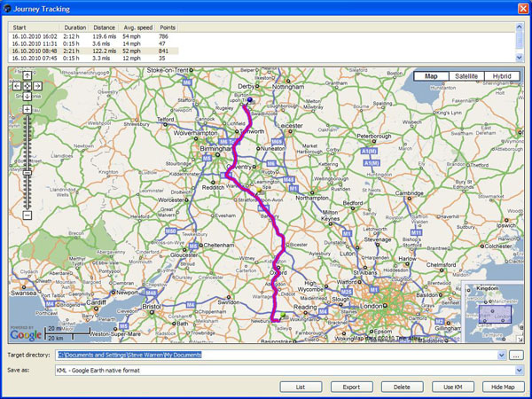This screenshot has height=399, width=532.
Task: Click the Use KM button
Action: coord(453,387)
